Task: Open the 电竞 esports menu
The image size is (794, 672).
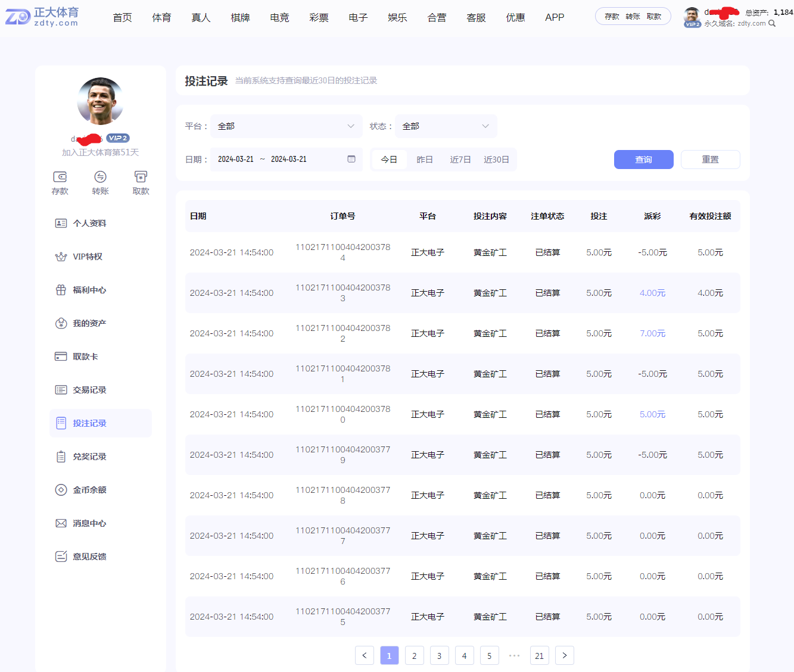Action: (279, 18)
